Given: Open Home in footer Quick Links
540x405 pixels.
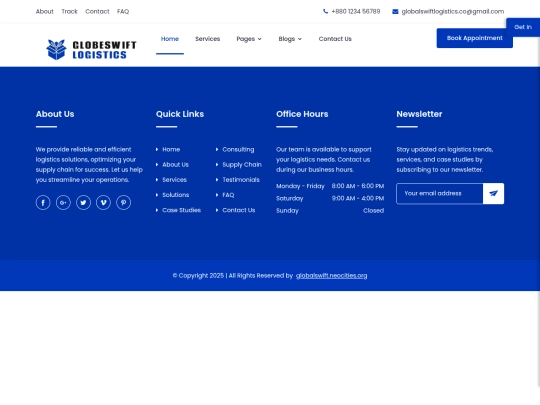Looking at the screenshot, I should [x=171, y=149].
